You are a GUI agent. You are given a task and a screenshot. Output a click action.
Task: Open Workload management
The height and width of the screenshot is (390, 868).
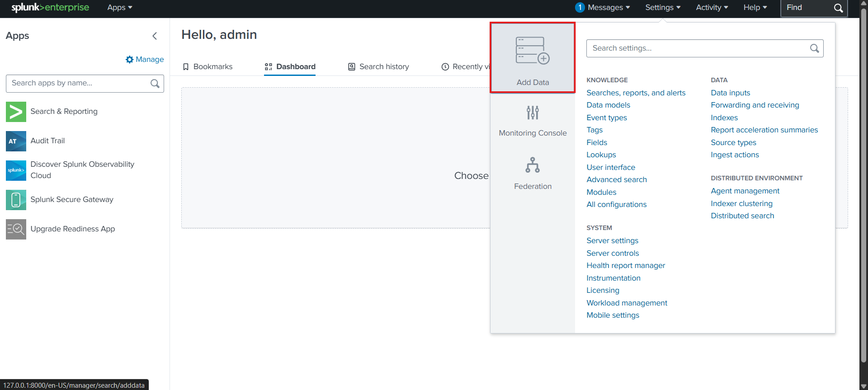627,303
